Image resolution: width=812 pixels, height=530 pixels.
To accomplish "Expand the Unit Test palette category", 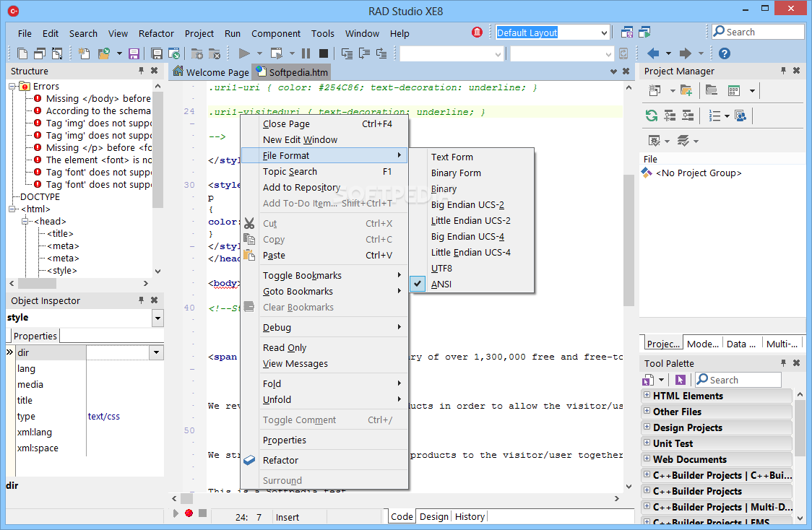I will [647, 443].
